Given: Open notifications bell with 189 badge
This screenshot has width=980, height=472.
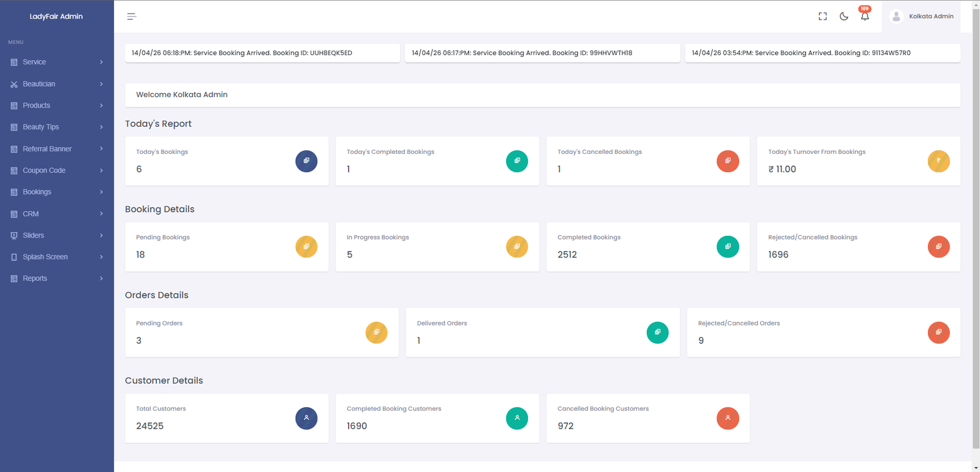Looking at the screenshot, I should click(865, 15).
